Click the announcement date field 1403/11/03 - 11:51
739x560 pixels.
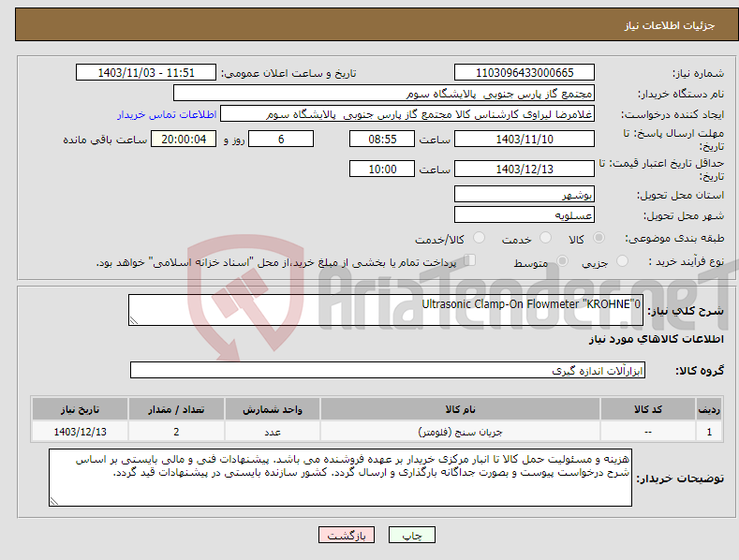(145, 73)
